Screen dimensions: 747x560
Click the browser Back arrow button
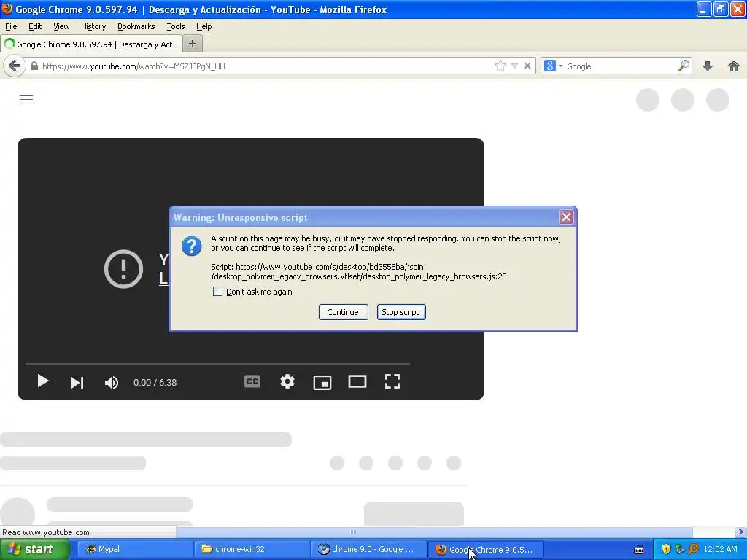(15, 66)
